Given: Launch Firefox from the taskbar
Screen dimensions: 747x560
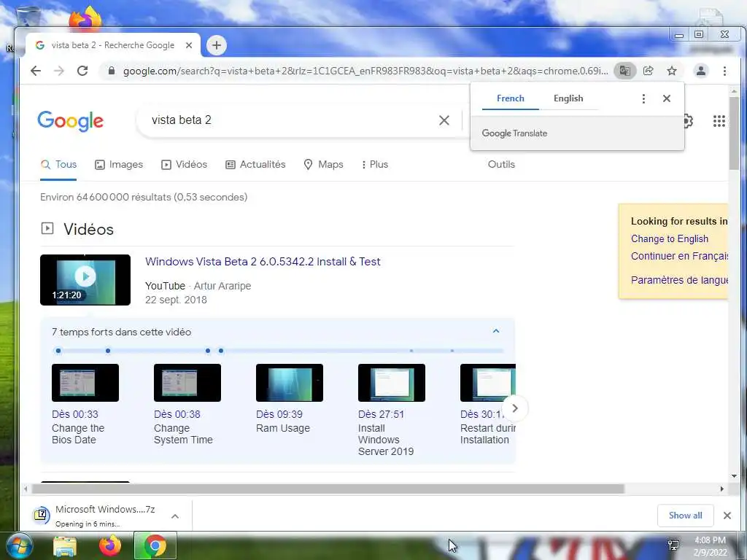Looking at the screenshot, I should coord(110,546).
